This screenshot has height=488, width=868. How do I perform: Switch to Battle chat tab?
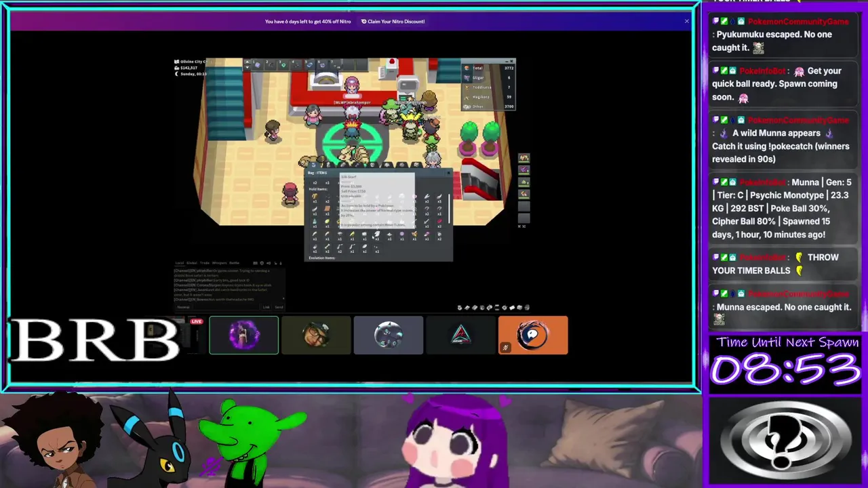click(235, 263)
